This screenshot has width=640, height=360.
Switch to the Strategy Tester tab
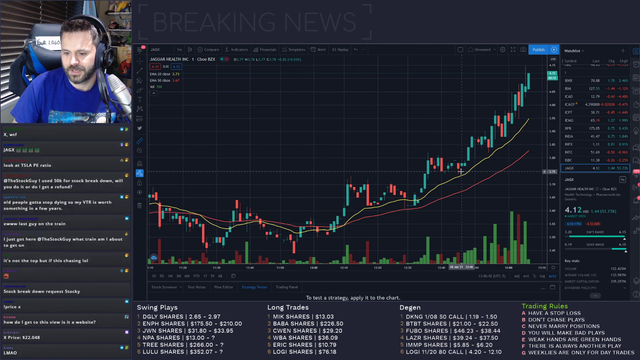pos(254,287)
